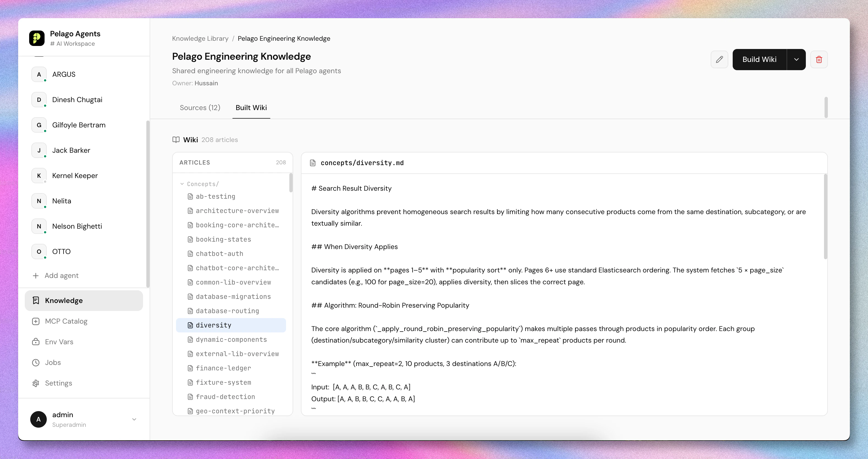The height and width of the screenshot is (459, 868).
Task: Click the Knowledge sidebar item
Action: click(84, 300)
